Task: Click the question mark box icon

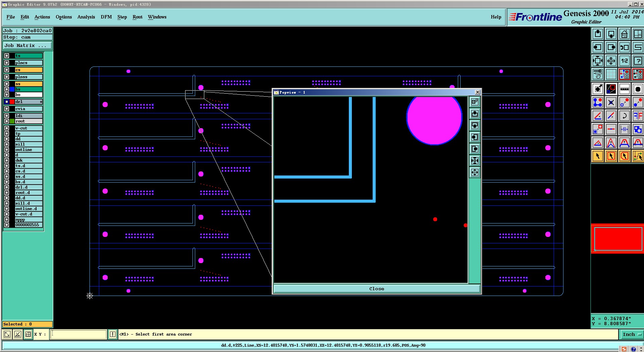Action: 638,61
